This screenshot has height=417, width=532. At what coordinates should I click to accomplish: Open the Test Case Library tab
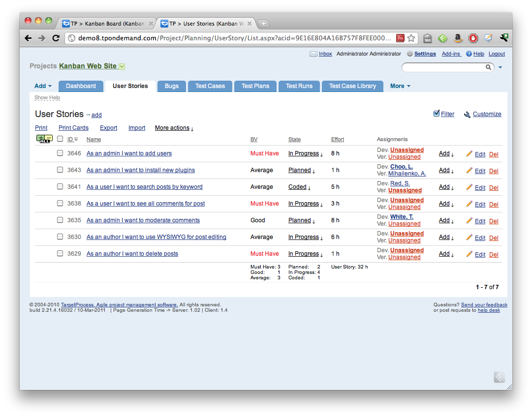pyautogui.click(x=352, y=86)
